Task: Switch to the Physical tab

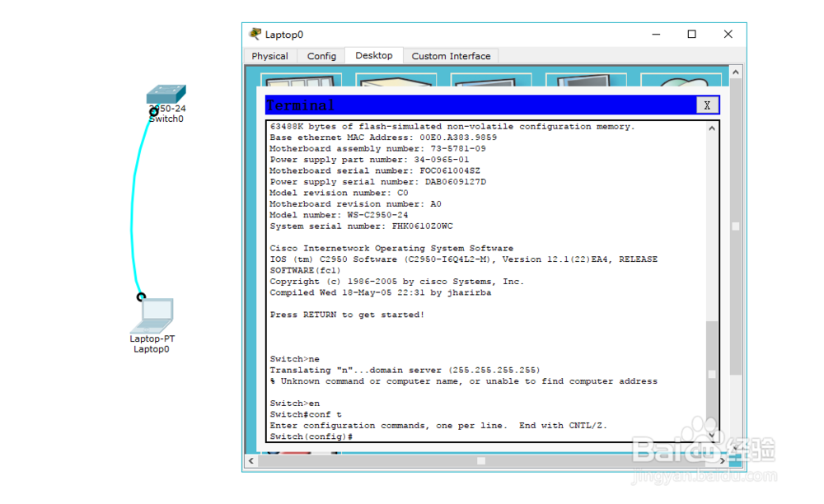Action: coord(269,56)
